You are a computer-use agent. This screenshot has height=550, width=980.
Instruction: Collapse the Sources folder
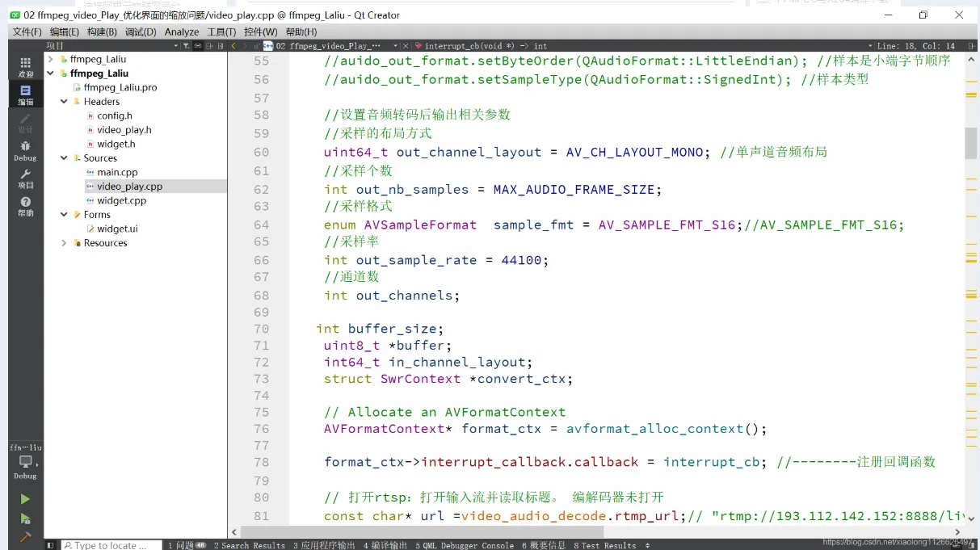point(64,158)
